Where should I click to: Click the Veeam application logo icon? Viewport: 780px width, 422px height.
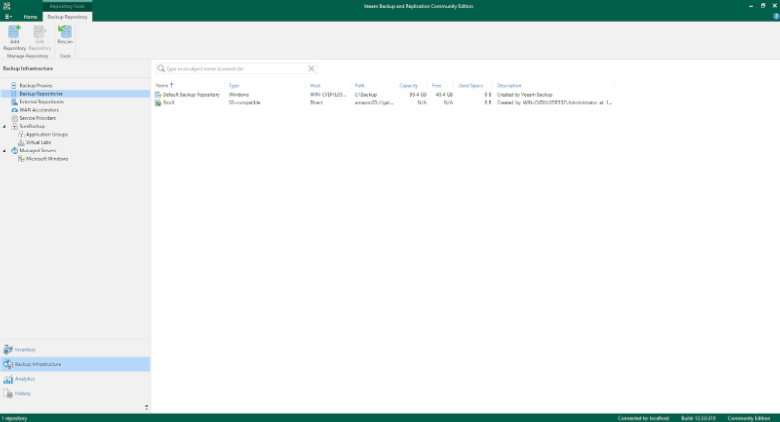click(x=6, y=6)
